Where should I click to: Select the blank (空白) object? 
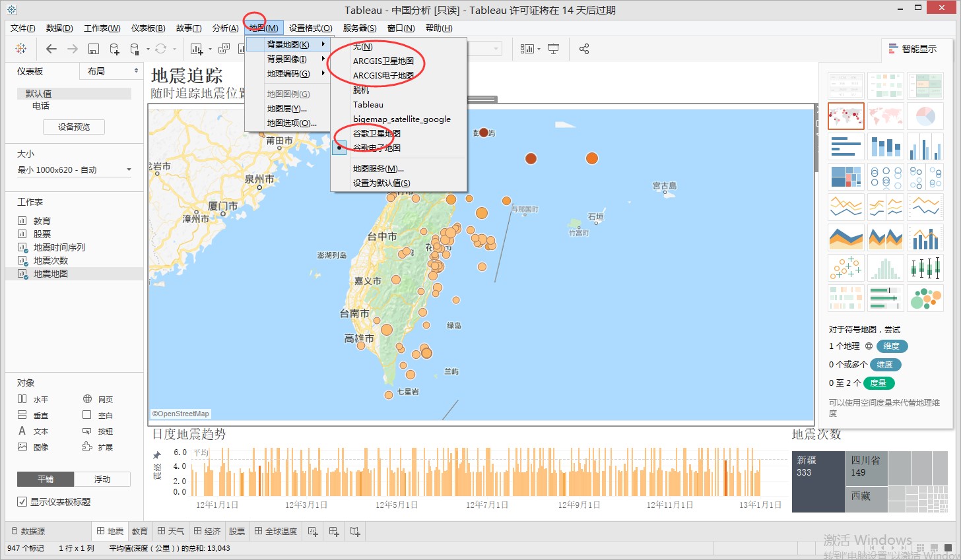(98, 415)
